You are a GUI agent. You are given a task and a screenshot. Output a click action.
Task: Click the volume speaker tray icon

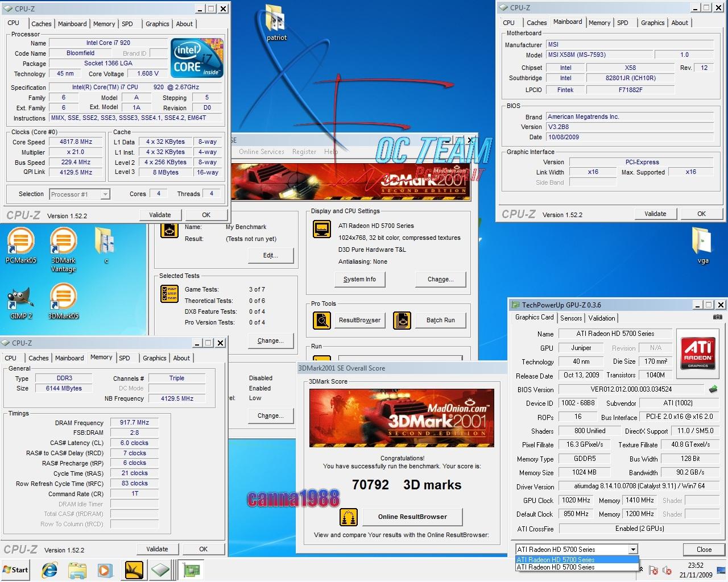coord(667,570)
